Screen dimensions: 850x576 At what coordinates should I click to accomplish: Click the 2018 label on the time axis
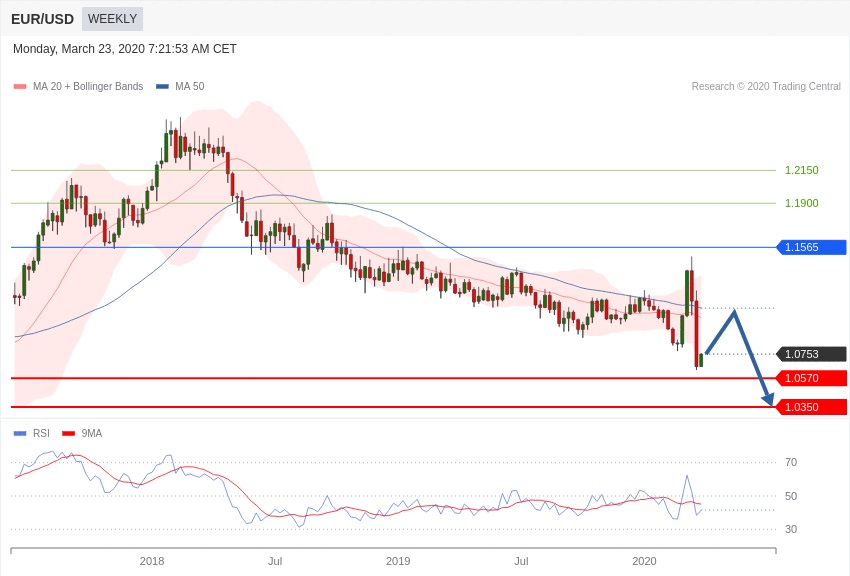152,561
